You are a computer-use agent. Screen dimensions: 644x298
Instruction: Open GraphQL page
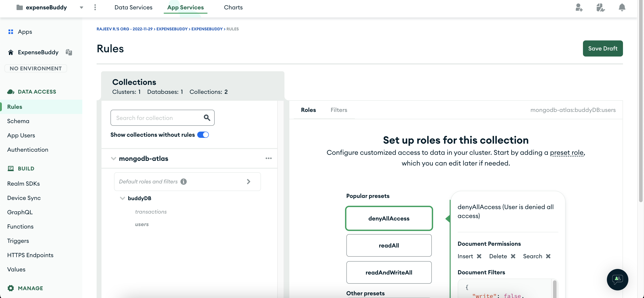point(20,212)
